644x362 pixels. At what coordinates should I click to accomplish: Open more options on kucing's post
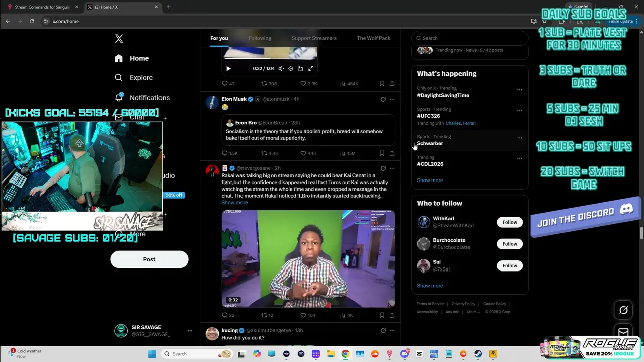[392, 330]
